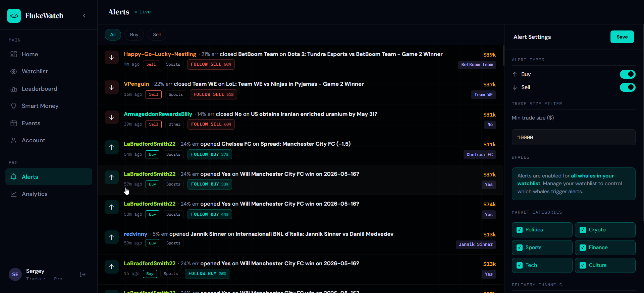Click FOLLOW SELL 50% button
644x293 pixels.
click(211, 64)
